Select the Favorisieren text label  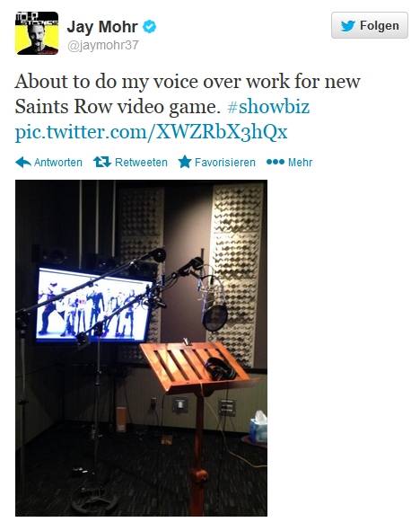[x=225, y=163]
